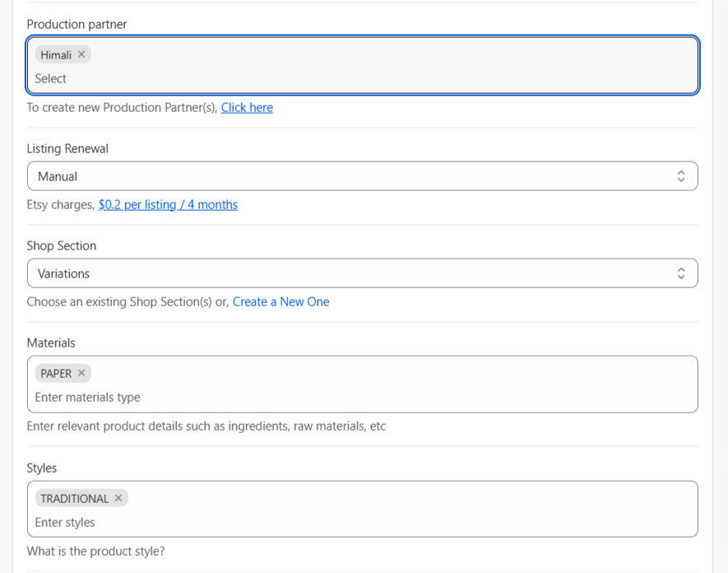Select the TRADITIONAL tag chip

click(81, 498)
